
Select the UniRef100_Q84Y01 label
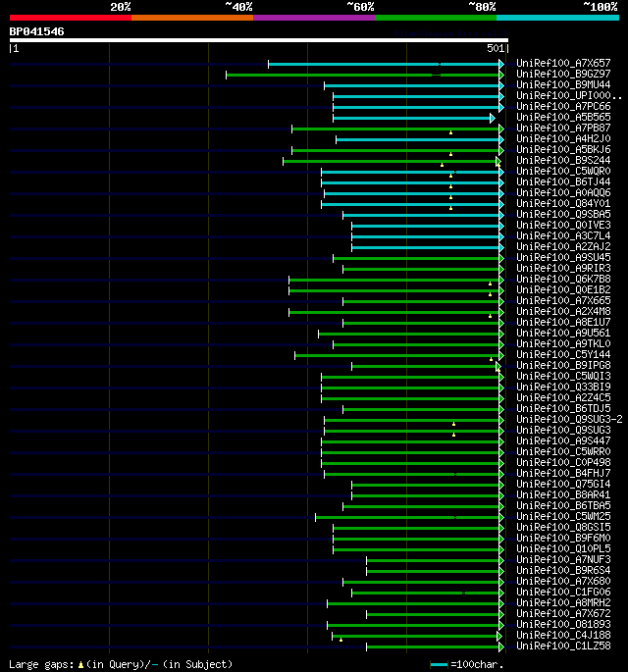pyautogui.click(x=563, y=204)
